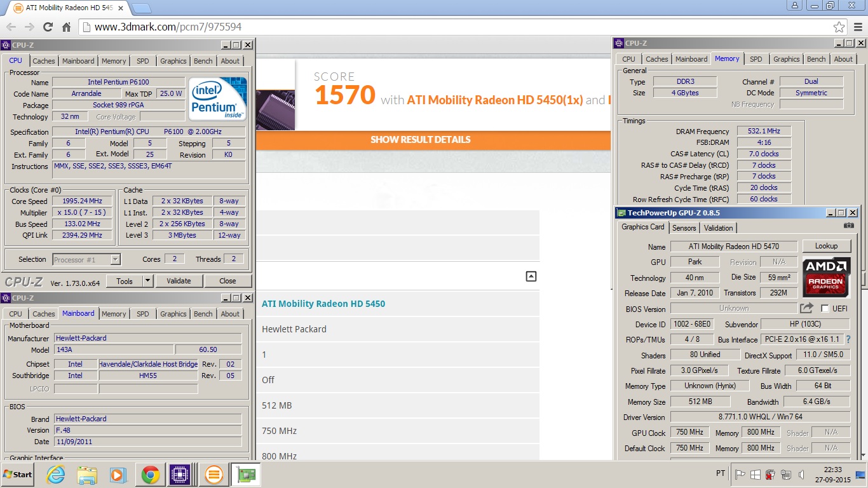The image size is (868, 488).
Task: Switch to Validation tab in GPU-Z
Action: 719,227
